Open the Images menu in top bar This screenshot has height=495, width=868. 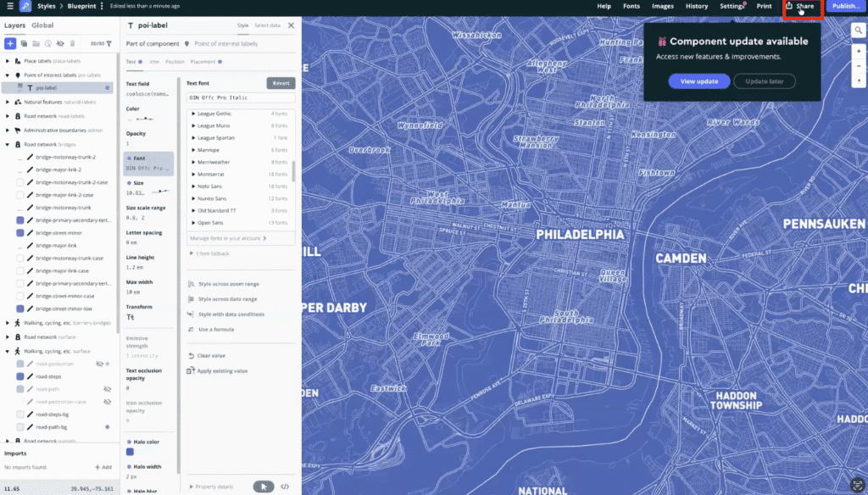[x=665, y=6]
